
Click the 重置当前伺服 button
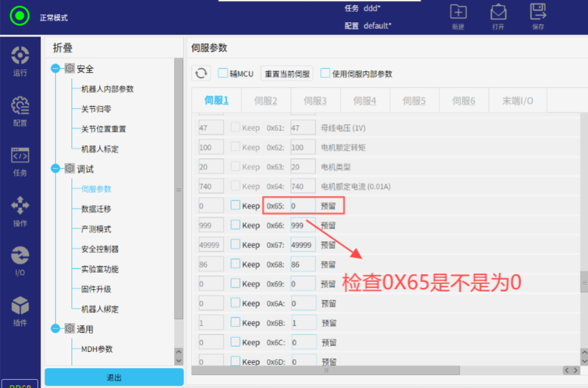(287, 73)
